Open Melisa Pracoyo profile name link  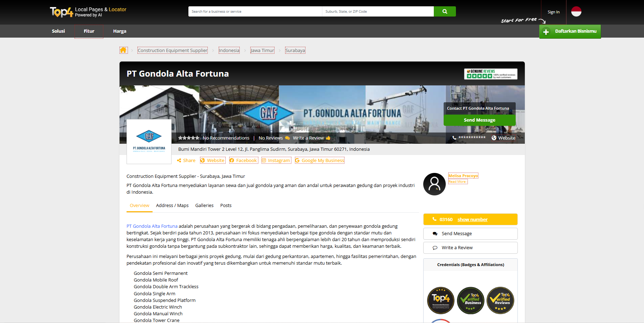(463, 176)
